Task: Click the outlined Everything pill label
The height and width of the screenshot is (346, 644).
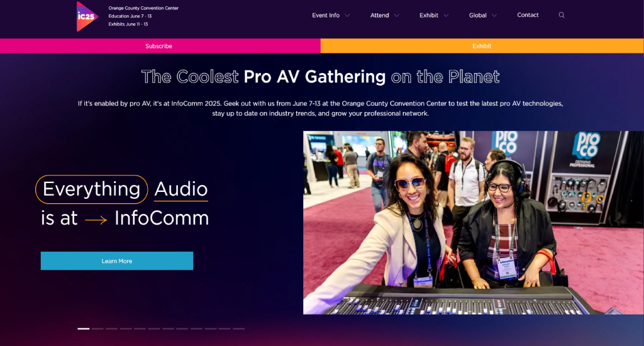Action: 92,189
